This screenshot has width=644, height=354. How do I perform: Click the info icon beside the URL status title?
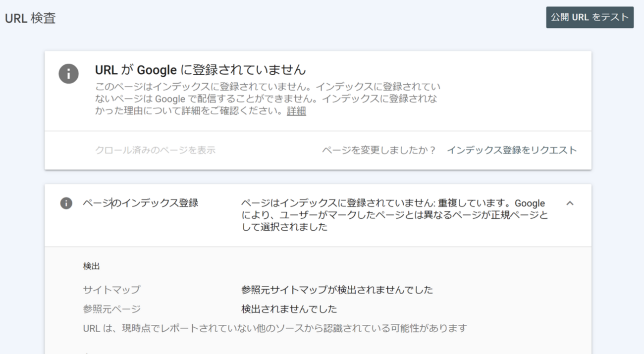[68, 74]
